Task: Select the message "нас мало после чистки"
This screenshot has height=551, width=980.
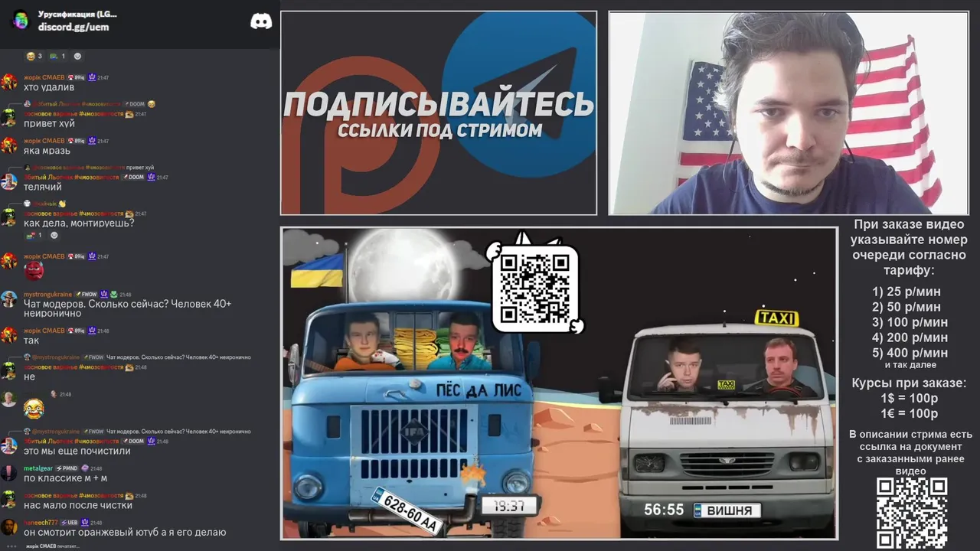Action: [x=78, y=505]
